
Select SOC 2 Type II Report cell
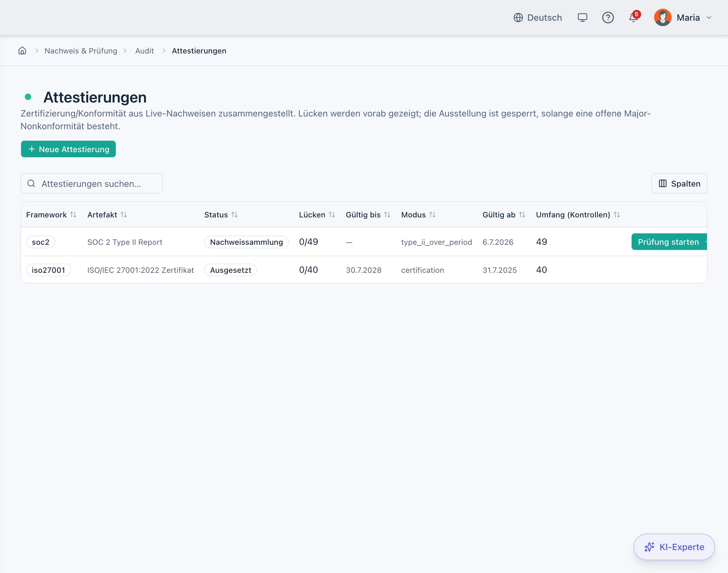coord(125,242)
